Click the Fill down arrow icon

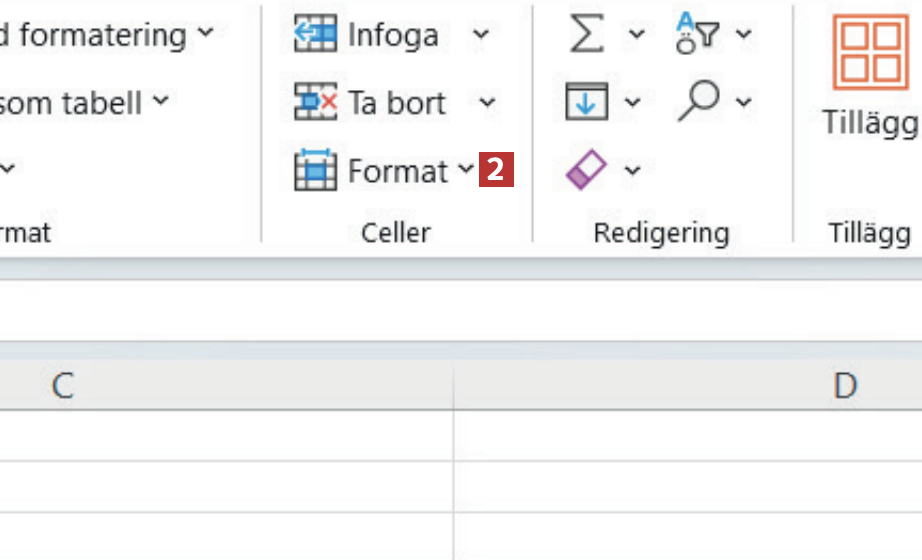[x=587, y=102]
